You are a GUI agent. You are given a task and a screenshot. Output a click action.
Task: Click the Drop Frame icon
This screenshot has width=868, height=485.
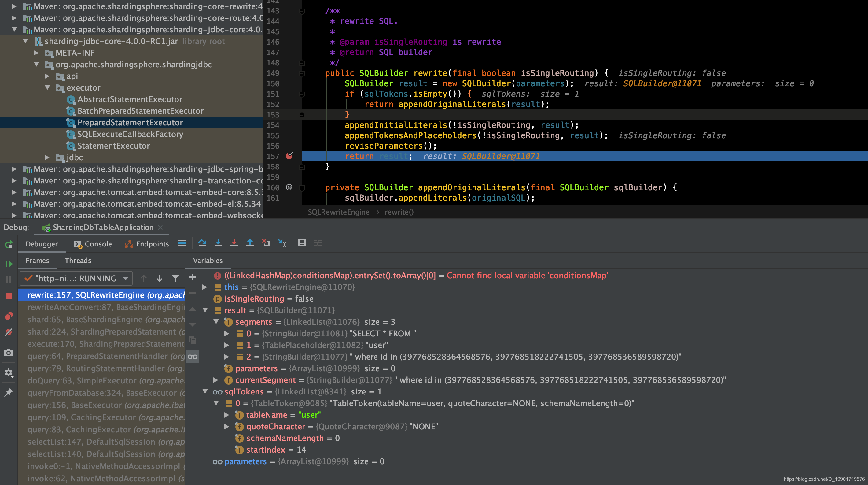(x=266, y=243)
